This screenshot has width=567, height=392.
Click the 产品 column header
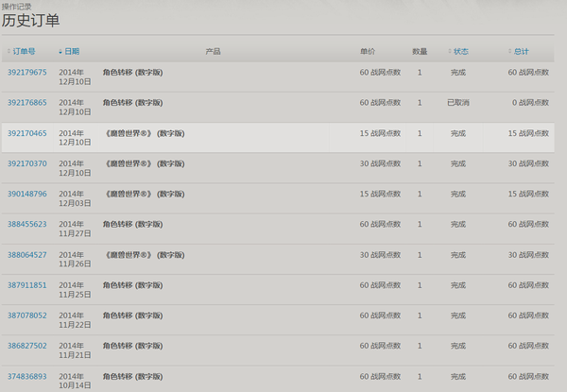[213, 51]
